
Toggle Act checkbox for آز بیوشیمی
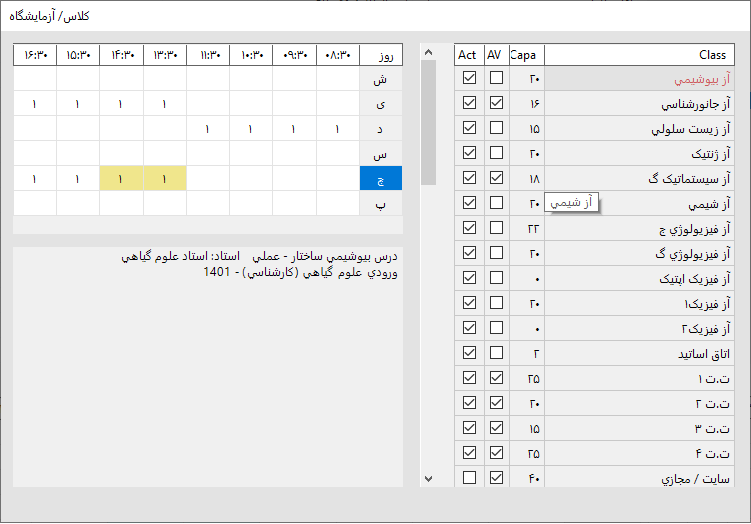point(469,78)
